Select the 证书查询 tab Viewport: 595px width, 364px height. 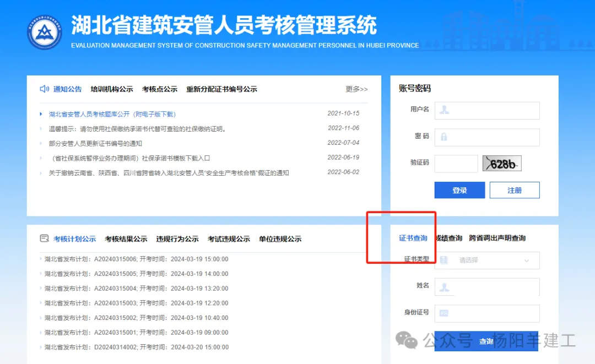pyautogui.click(x=413, y=238)
